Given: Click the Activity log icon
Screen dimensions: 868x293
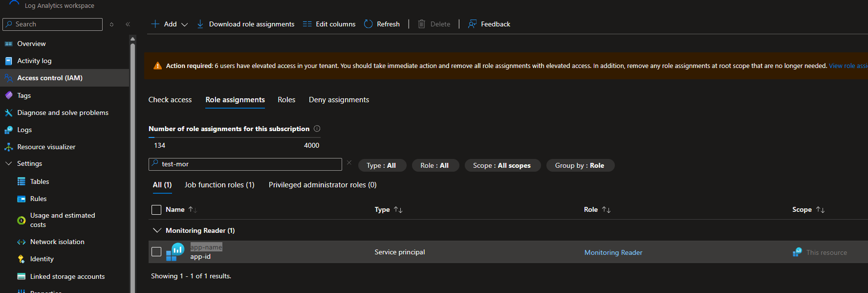Looking at the screenshot, I should click(8, 61).
